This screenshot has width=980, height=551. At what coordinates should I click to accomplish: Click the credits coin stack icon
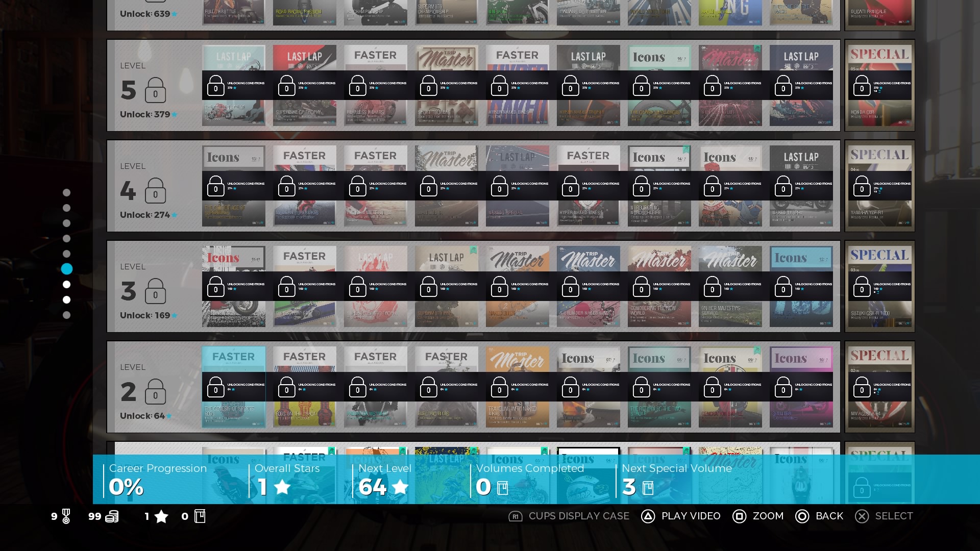112,517
